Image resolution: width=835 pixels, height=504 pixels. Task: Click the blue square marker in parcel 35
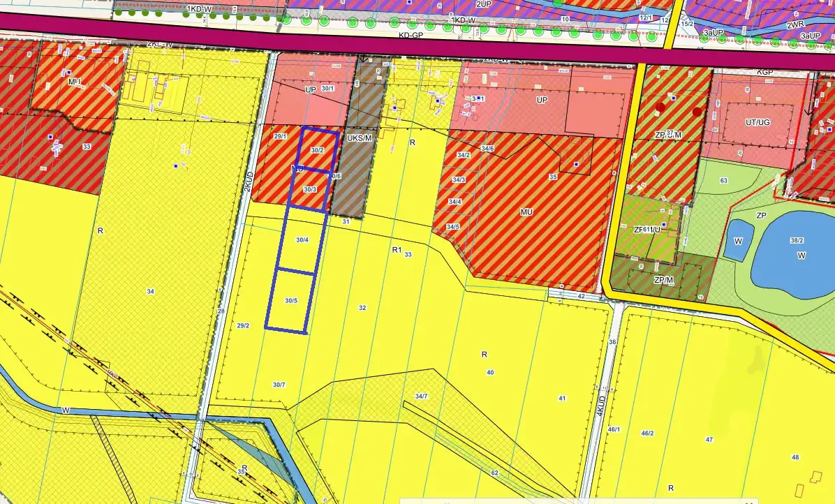576,164
